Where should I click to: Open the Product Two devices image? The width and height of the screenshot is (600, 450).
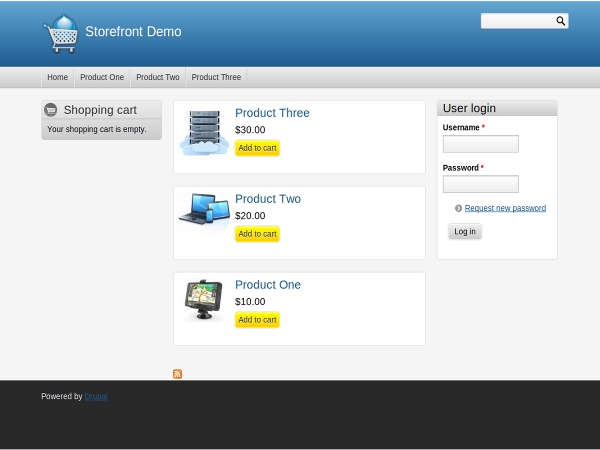(204, 209)
